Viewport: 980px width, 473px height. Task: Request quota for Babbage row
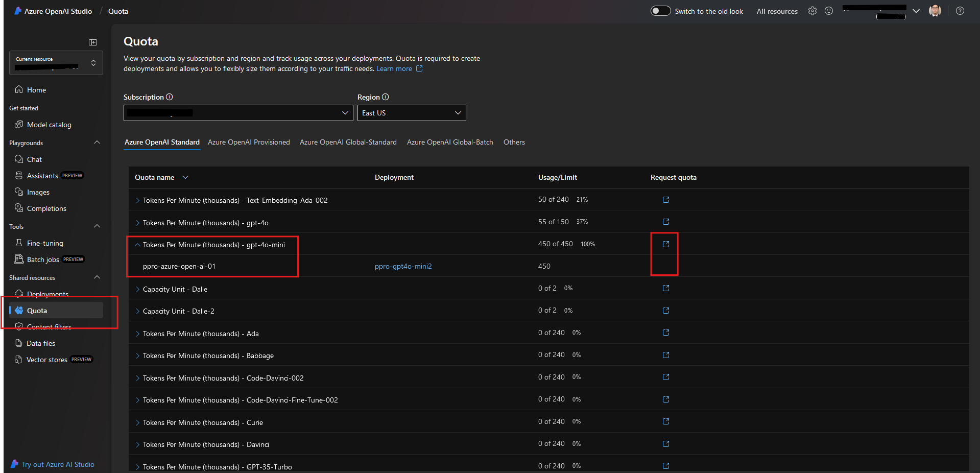666,355
